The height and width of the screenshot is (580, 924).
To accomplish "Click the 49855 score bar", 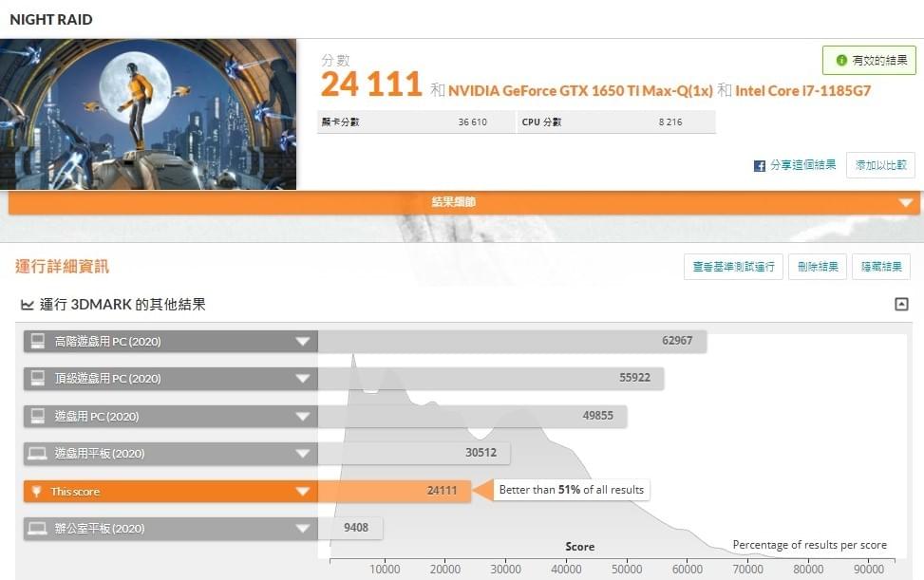I will (472, 416).
